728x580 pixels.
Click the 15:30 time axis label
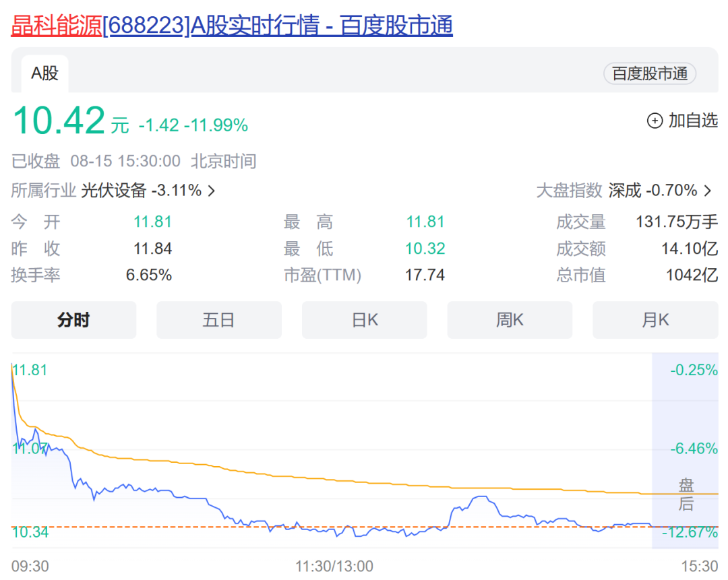coord(700,567)
